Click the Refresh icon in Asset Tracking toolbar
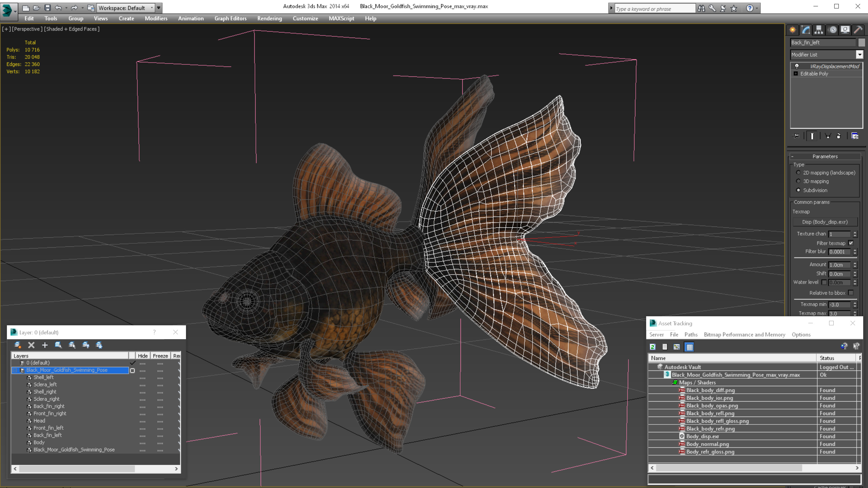868x488 pixels. pos(652,347)
